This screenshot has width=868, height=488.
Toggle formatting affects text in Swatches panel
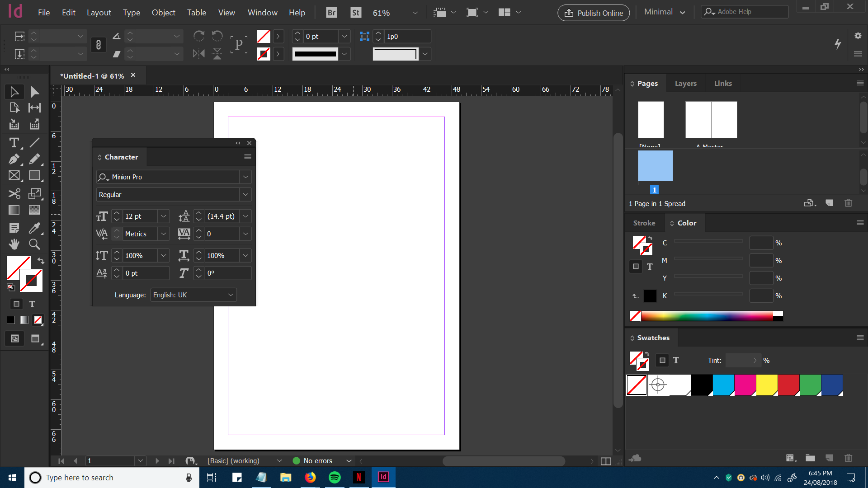pyautogui.click(x=676, y=360)
